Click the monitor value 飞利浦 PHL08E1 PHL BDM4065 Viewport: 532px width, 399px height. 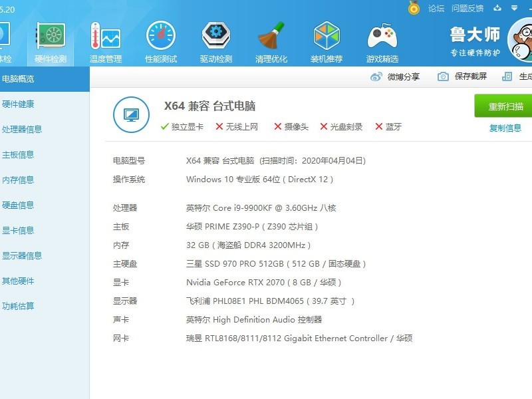[x=271, y=301]
